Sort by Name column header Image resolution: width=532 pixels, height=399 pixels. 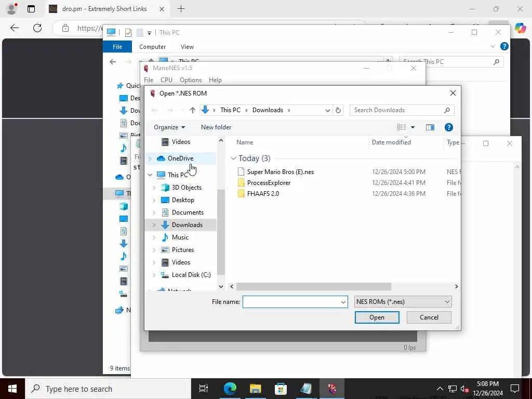[x=245, y=142]
